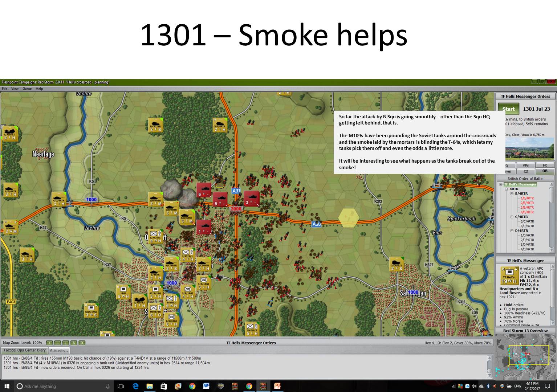This screenshot has width=557, height=392.
Task: Select the 1/B/1RGJ counter marked 8 T H
Action: pos(172,319)
